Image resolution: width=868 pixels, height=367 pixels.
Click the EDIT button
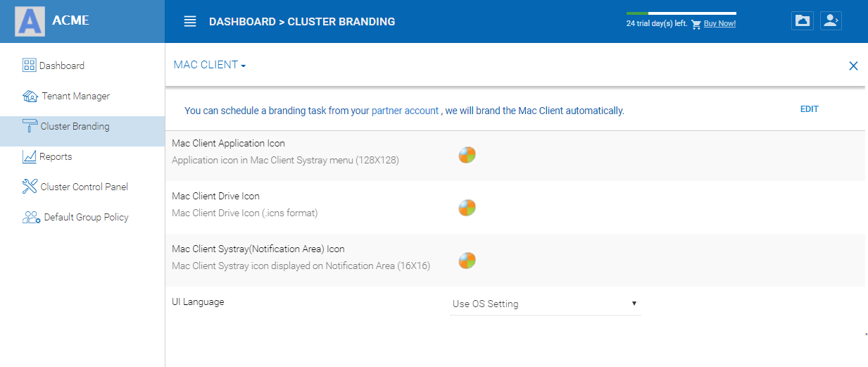810,109
